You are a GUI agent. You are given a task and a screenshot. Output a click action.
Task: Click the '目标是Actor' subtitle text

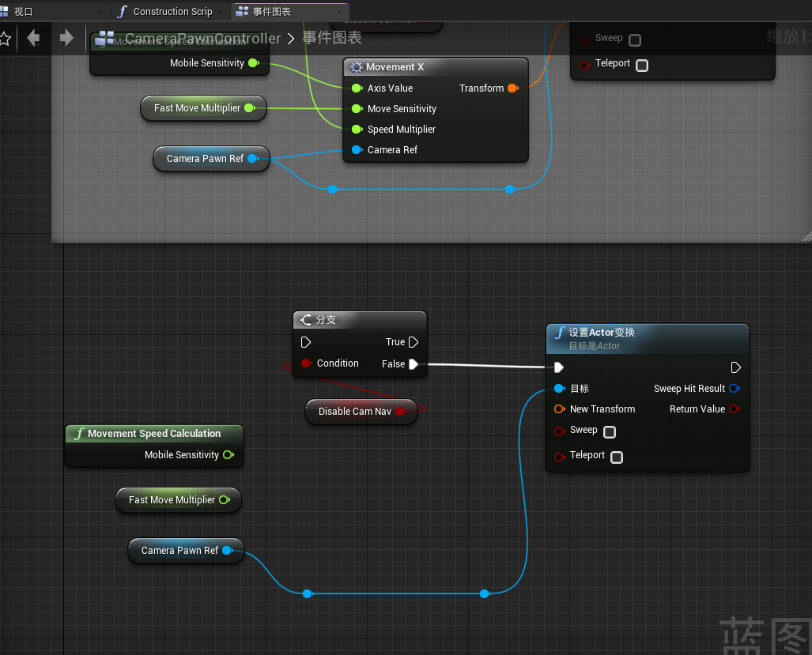(594, 346)
